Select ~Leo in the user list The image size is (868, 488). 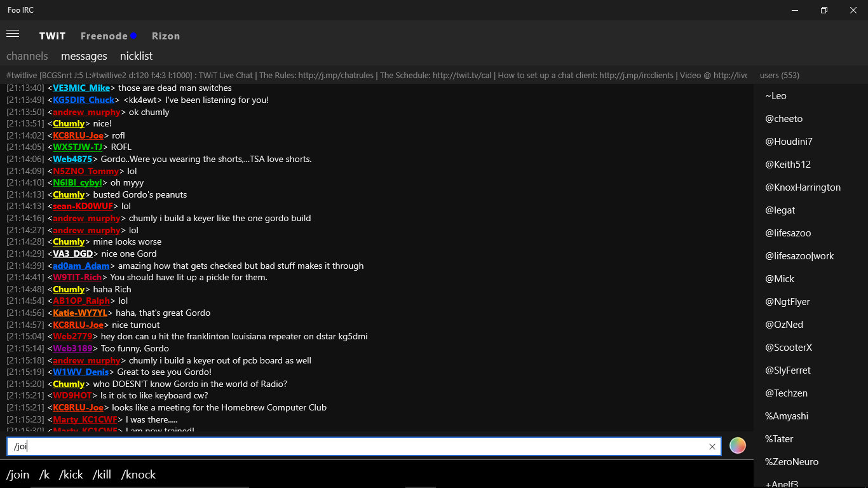pos(776,95)
